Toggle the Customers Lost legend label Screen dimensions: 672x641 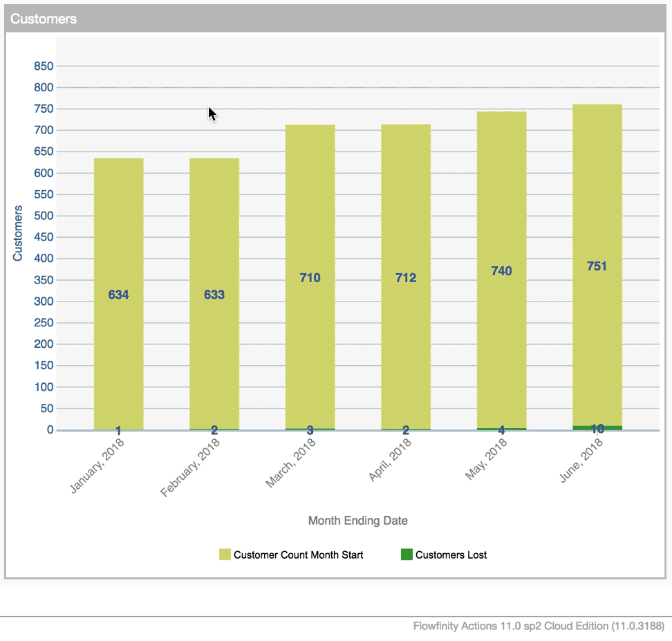point(451,555)
